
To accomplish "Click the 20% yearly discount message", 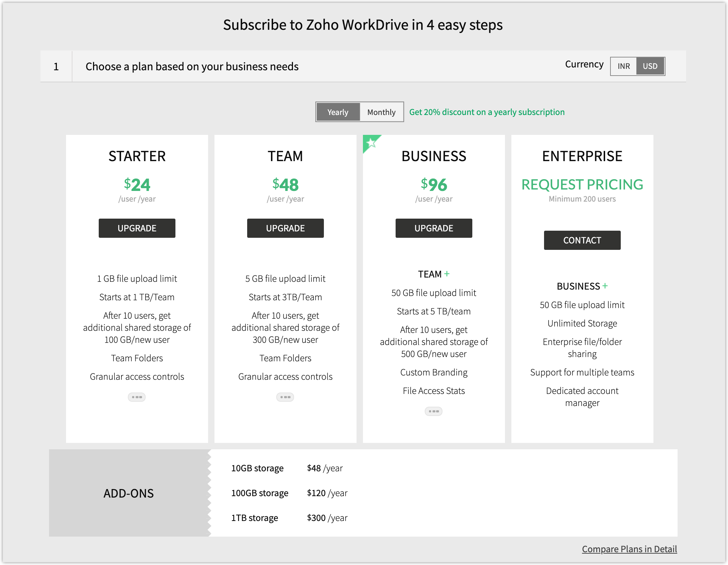I will (487, 112).
